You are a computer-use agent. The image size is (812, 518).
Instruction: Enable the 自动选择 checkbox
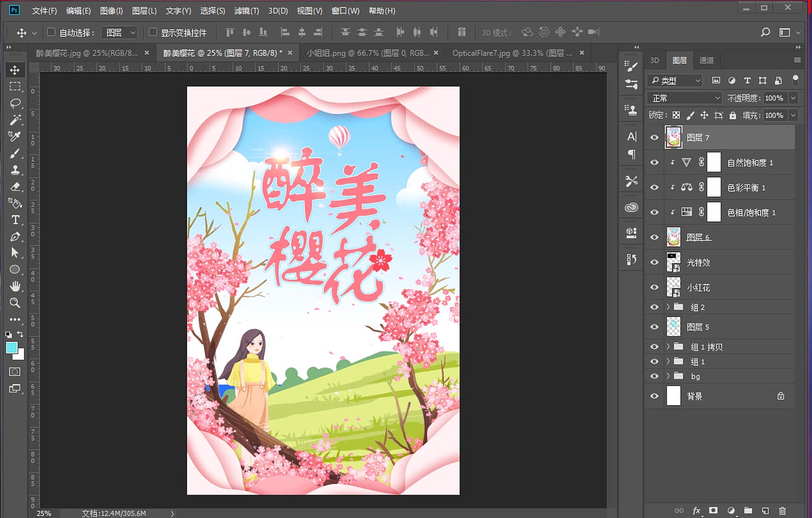click(51, 32)
